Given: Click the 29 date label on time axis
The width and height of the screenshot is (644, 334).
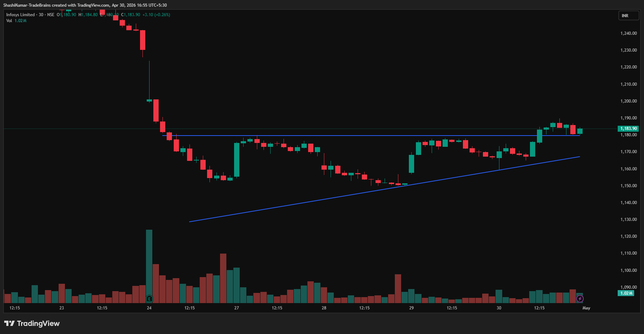Looking at the screenshot, I should (411, 308).
